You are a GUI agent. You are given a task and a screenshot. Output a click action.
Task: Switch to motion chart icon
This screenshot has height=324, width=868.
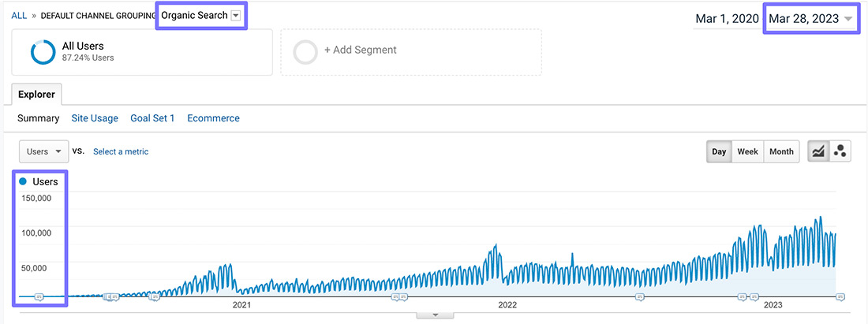click(840, 151)
